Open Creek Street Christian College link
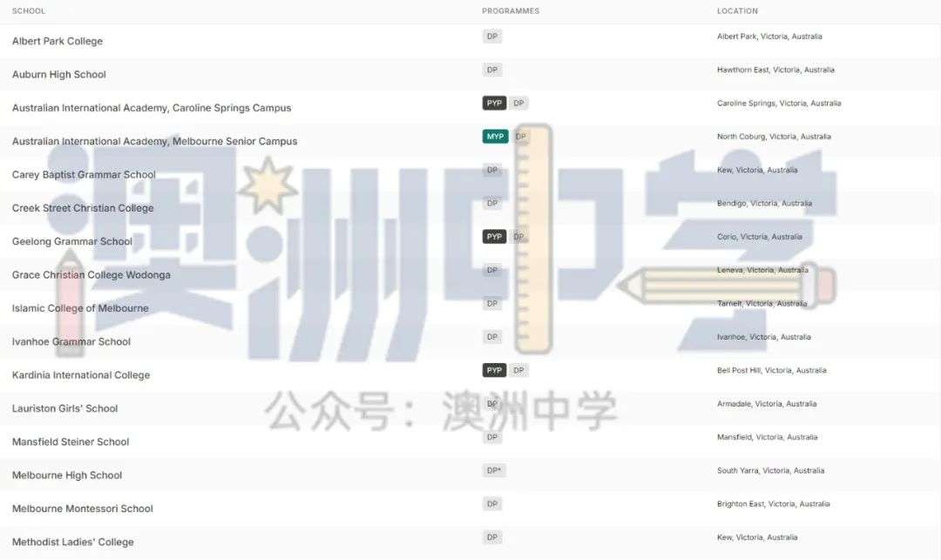 pos(83,208)
